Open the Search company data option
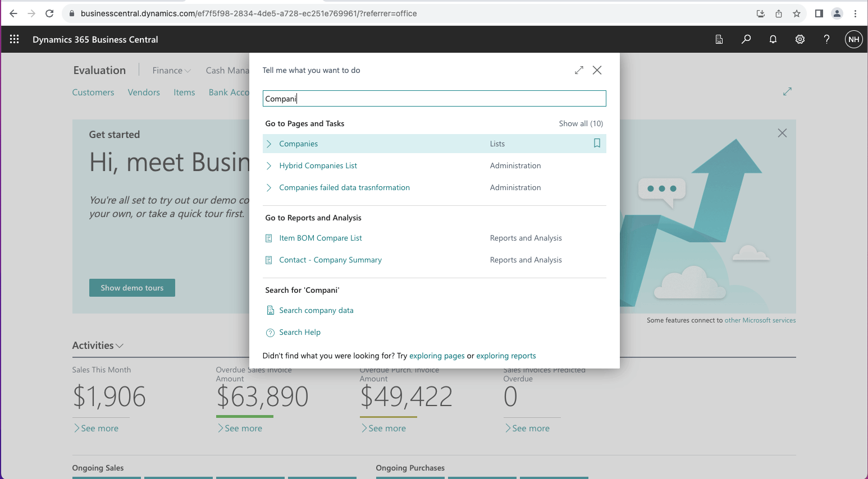This screenshot has width=868, height=479. (316, 310)
